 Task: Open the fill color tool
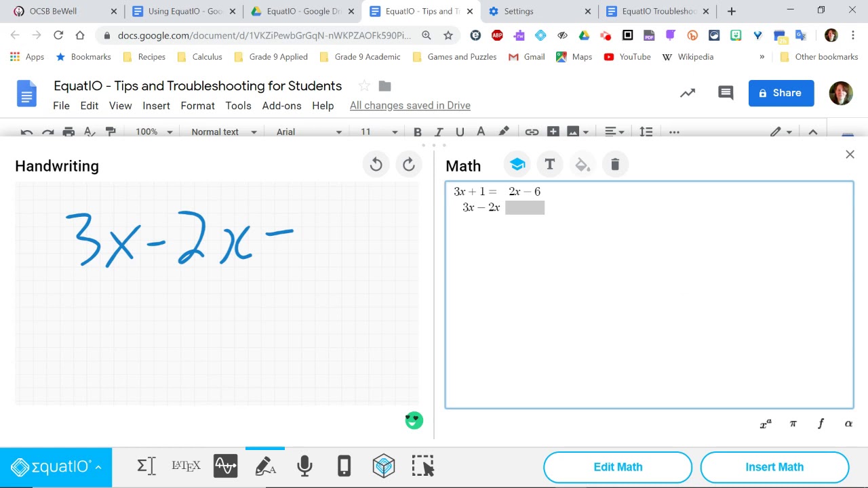pyautogui.click(x=583, y=165)
